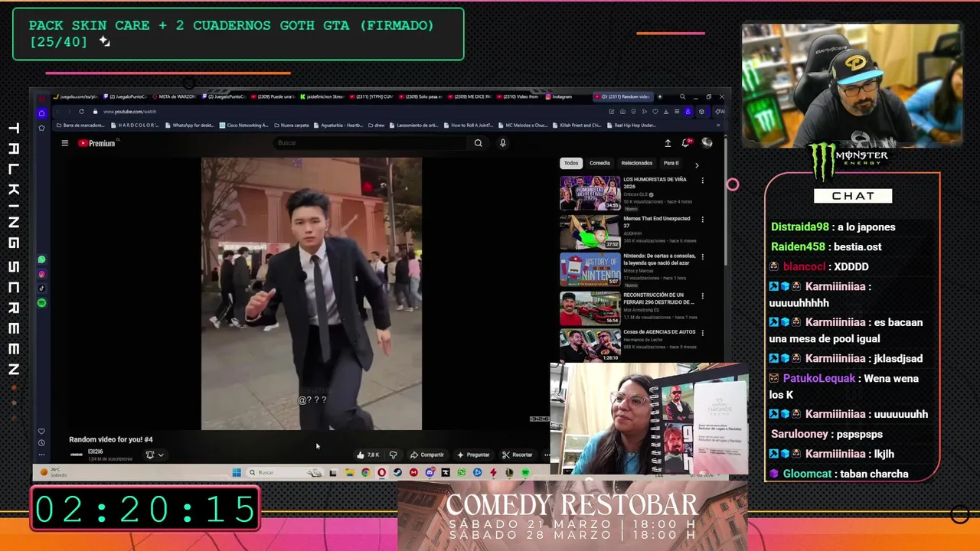Switch to META de WARZONE browser tab
980x551 pixels.
pos(175,96)
